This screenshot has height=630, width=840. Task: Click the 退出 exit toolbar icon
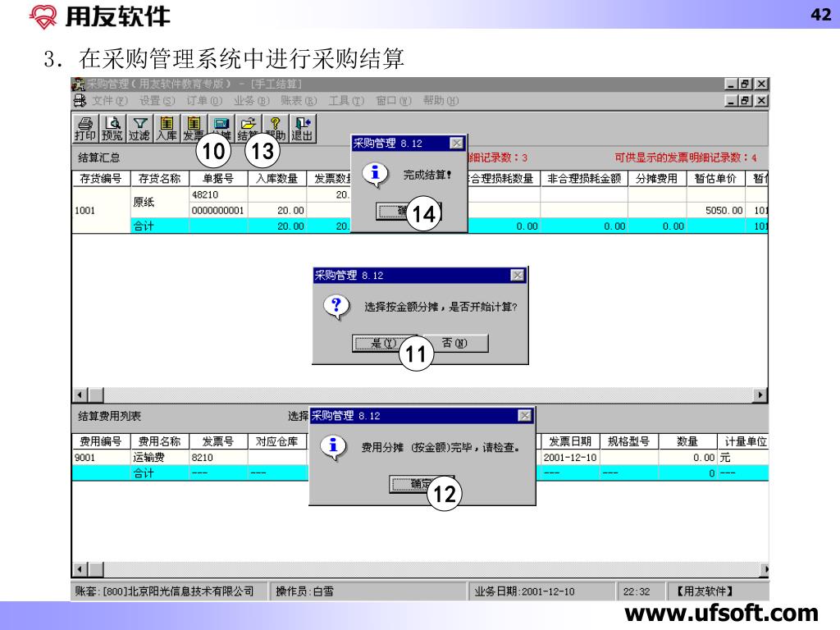(x=302, y=129)
